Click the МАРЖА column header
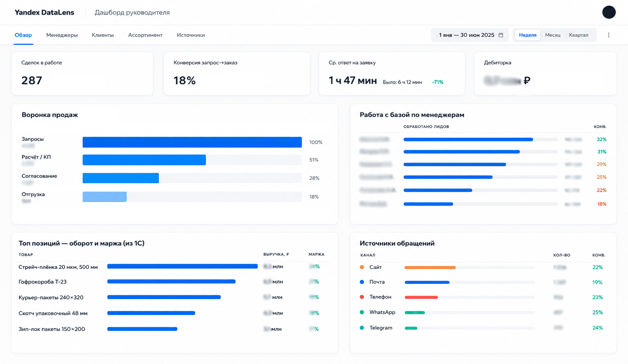Image resolution: width=628 pixels, height=364 pixels. [316, 254]
